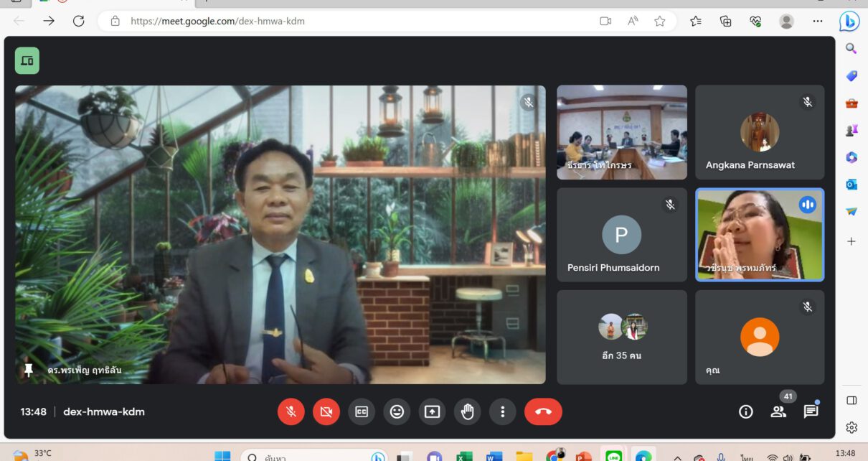Open the emoji reactions button

[x=397, y=411]
